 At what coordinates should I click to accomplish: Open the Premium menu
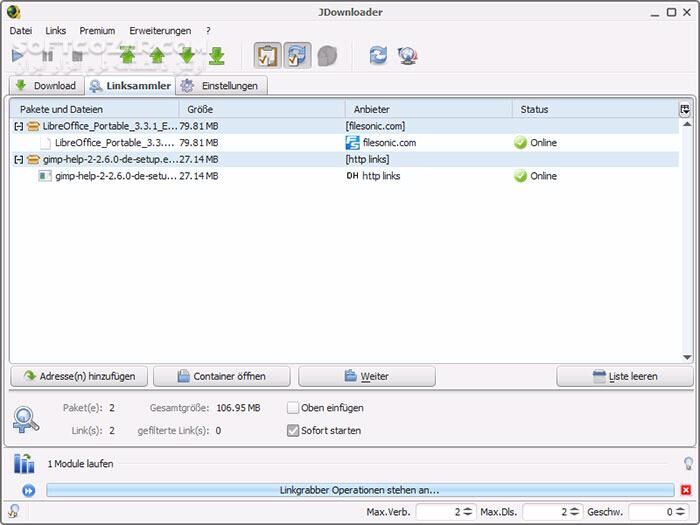[97, 31]
